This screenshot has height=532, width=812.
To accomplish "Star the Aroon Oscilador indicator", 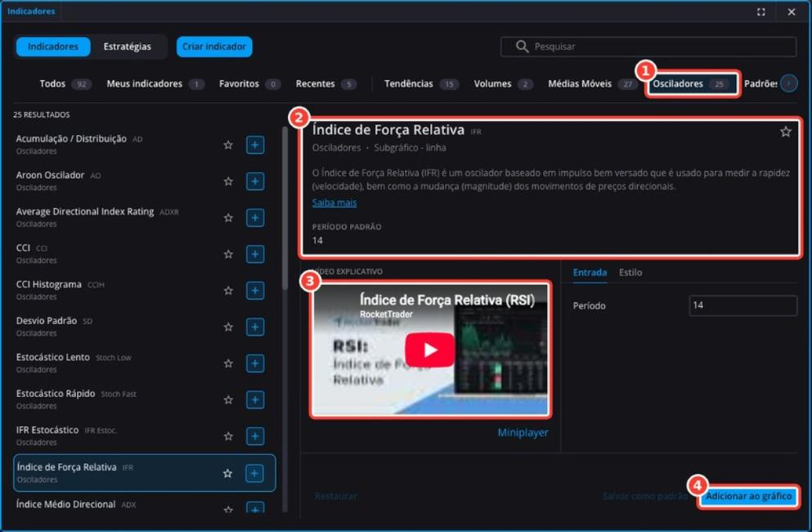I will (228, 182).
